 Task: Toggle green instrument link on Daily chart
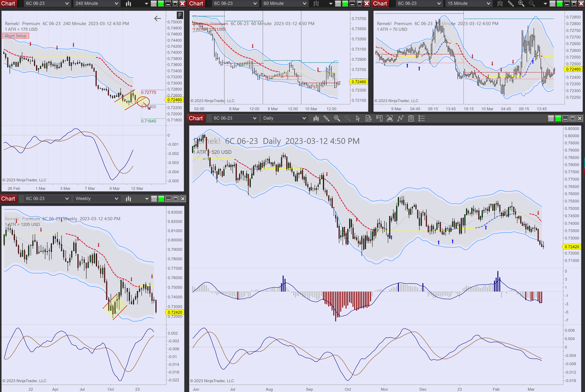pos(558,118)
